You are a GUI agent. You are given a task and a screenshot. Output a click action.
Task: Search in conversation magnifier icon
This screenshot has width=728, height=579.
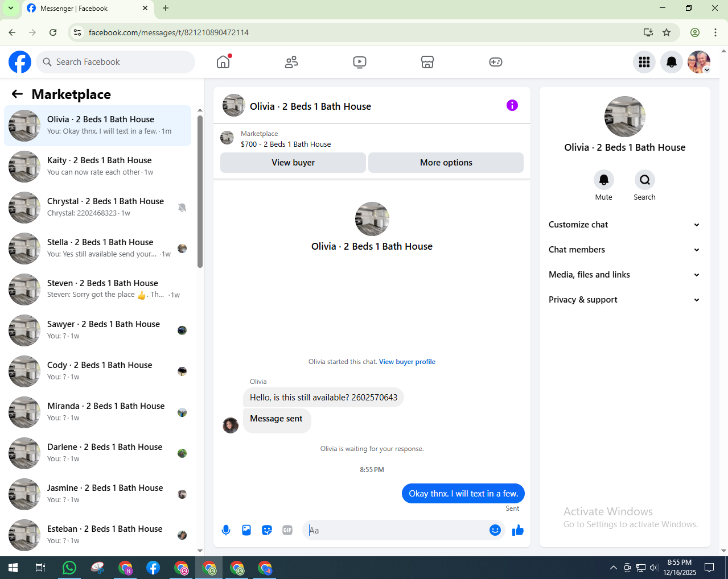pos(645,180)
